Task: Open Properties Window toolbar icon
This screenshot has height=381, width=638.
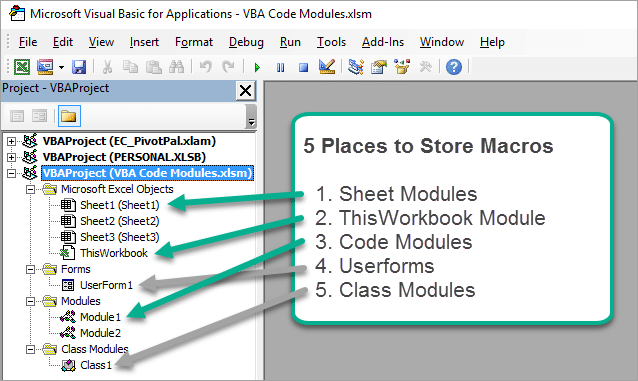Action: pyautogui.click(x=379, y=67)
